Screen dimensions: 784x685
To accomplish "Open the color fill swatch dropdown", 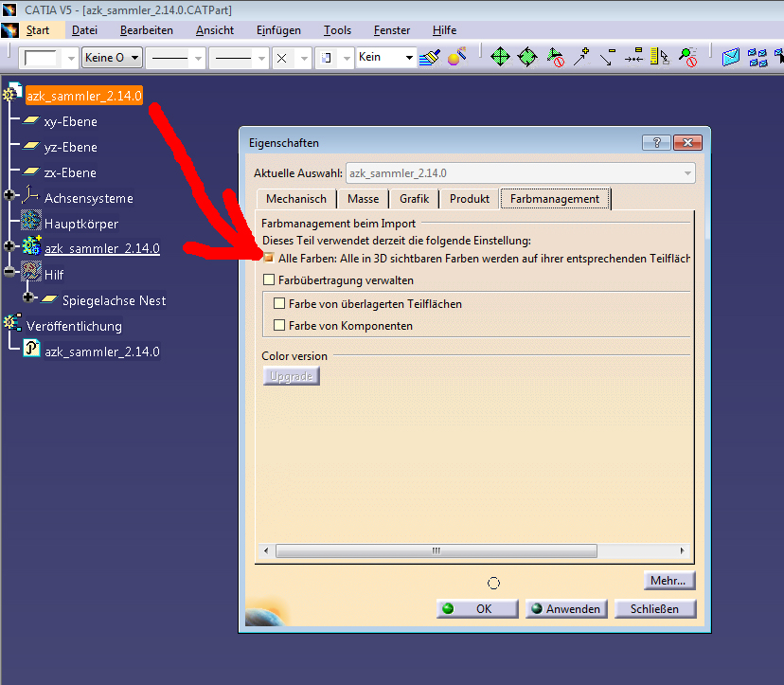I will pyautogui.click(x=72, y=58).
